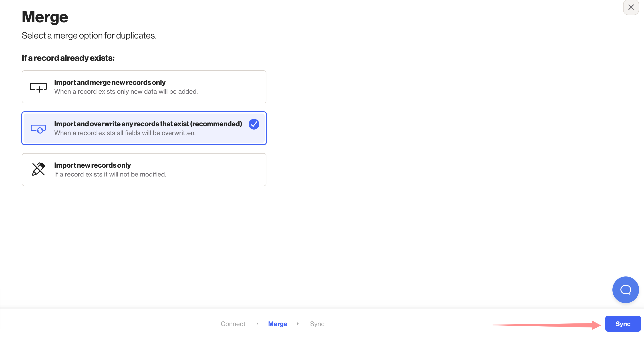Click the blue Sync button
The image size is (644, 337).
pos(623,324)
